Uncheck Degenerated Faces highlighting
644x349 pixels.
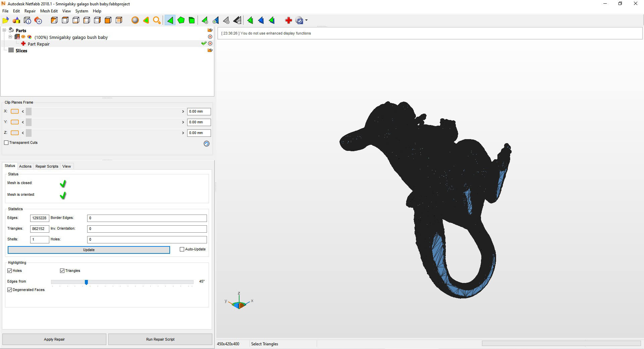[x=10, y=290]
